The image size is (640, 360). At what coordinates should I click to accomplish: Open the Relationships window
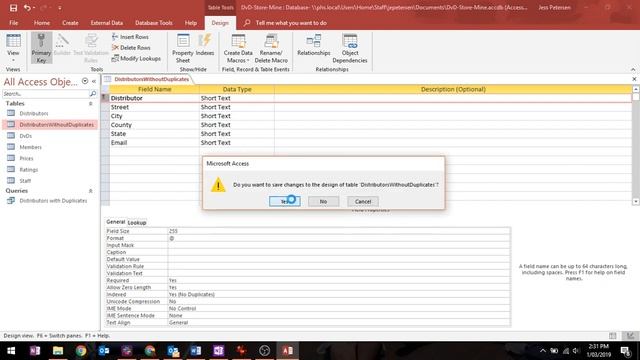tap(313, 45)
